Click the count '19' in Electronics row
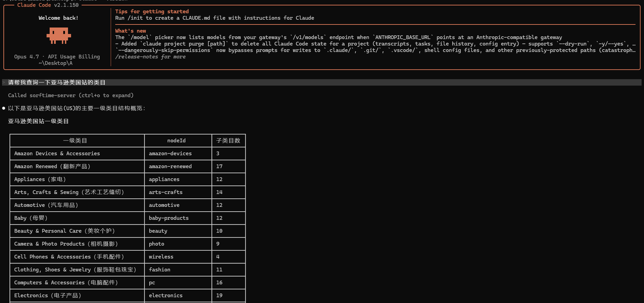This screenshot has width=644, height=303. pos(219,295)
